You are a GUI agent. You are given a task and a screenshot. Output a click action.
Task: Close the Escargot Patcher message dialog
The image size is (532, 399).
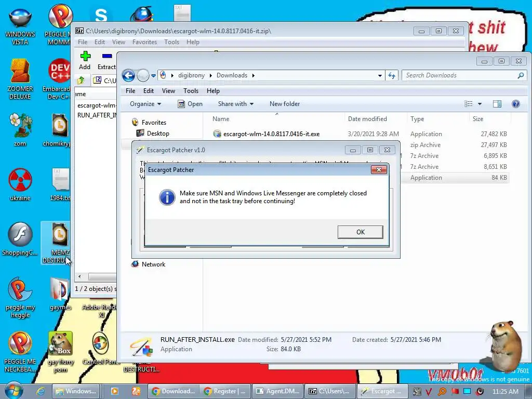click(x=379, y=170)
